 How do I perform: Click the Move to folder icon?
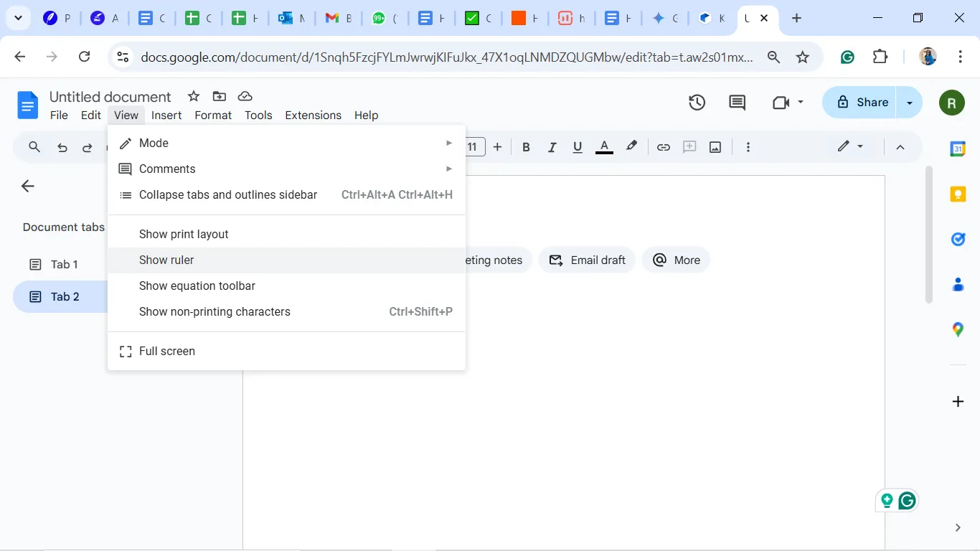click(x=220, y=96)
